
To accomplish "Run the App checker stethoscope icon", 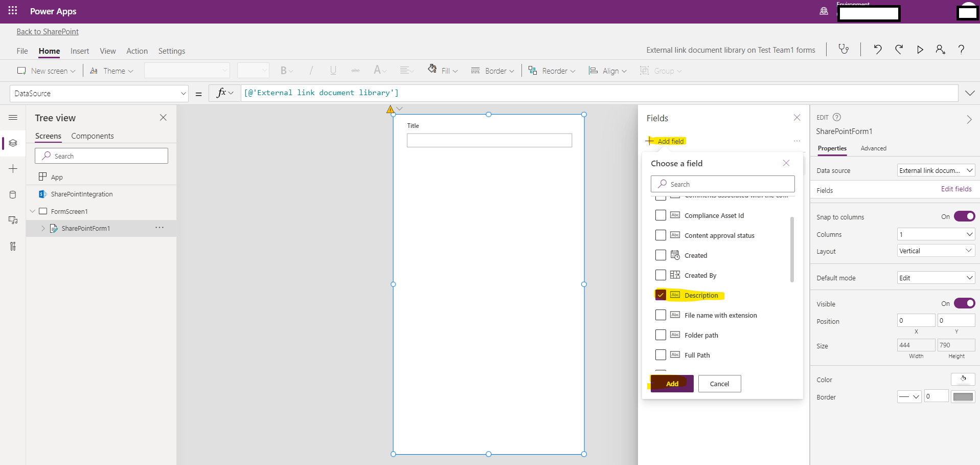I will (x=844, y=49).
